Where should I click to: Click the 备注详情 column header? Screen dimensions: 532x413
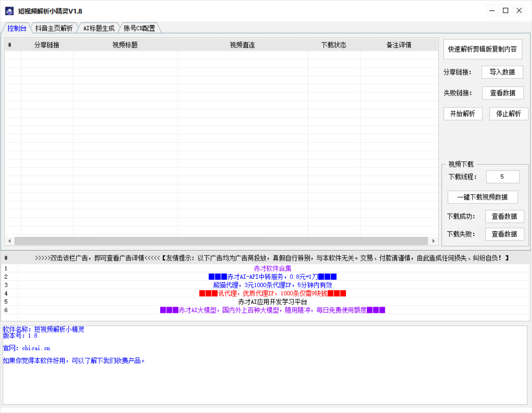tap(399, 45)
